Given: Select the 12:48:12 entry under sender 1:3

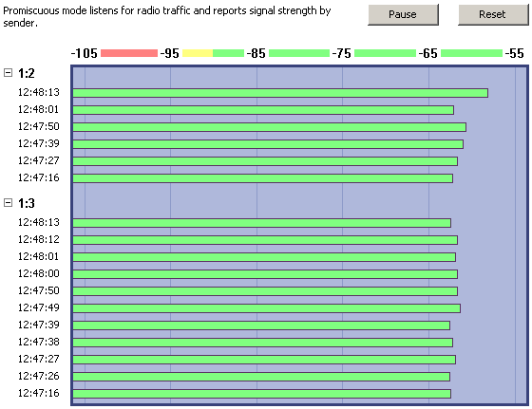Looking at the screenshot, I should pos(38,239).
